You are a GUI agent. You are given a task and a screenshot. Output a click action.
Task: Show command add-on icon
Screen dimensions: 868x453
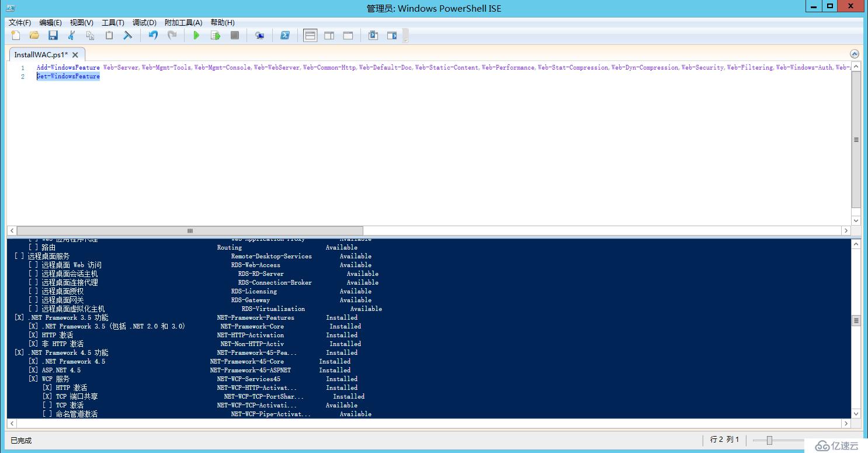click(x=392, y=36)
